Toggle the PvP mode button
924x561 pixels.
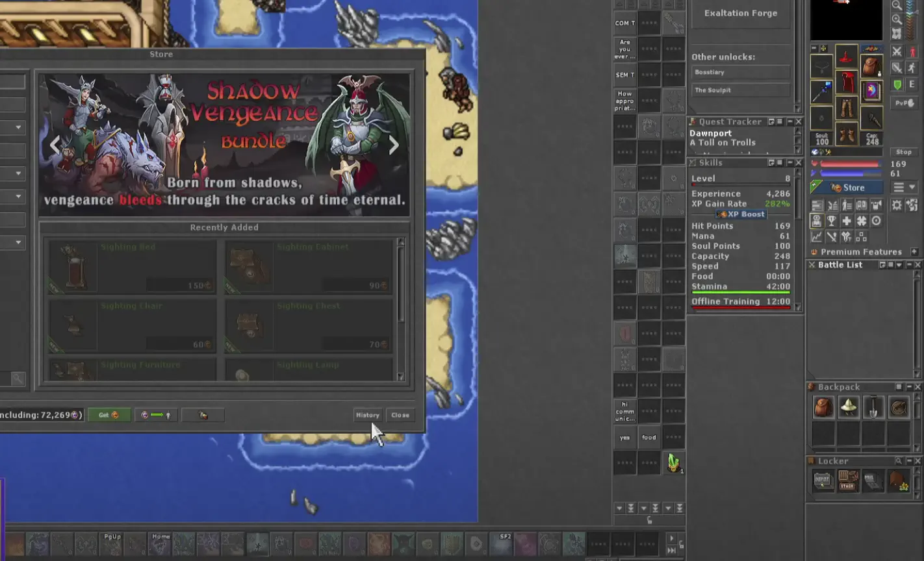click(x=906, y=102)
